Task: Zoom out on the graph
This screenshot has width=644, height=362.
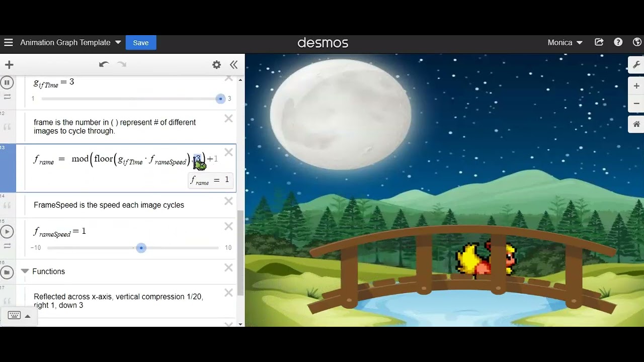Action: click(636, 103)
